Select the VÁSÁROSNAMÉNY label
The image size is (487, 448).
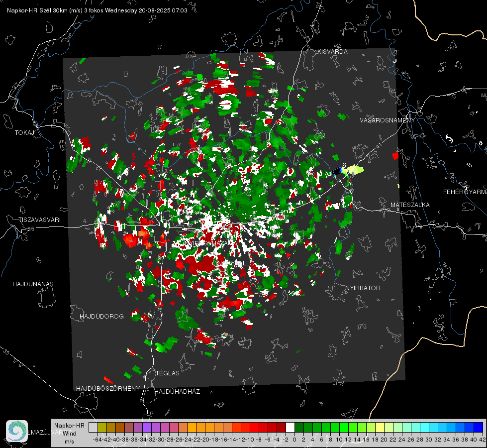pos(388,120)
